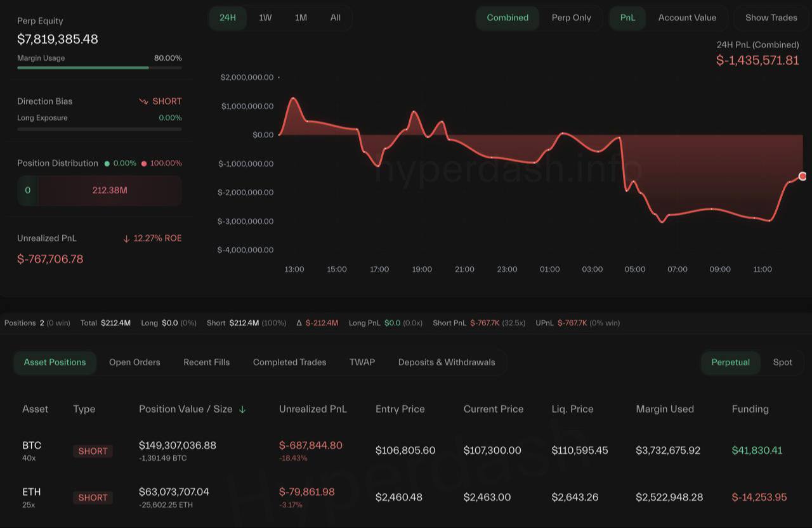This screenshot has height=528, width=812.
Task: Click the ETH asset row label
Action: pyautogui.click(x=31, y=492)
